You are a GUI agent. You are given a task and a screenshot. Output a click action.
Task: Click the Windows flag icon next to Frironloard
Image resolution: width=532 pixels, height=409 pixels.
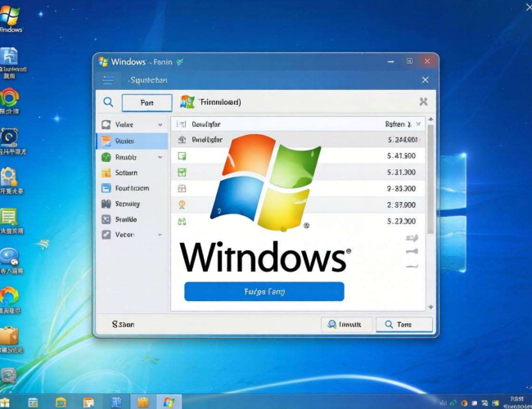187,101
